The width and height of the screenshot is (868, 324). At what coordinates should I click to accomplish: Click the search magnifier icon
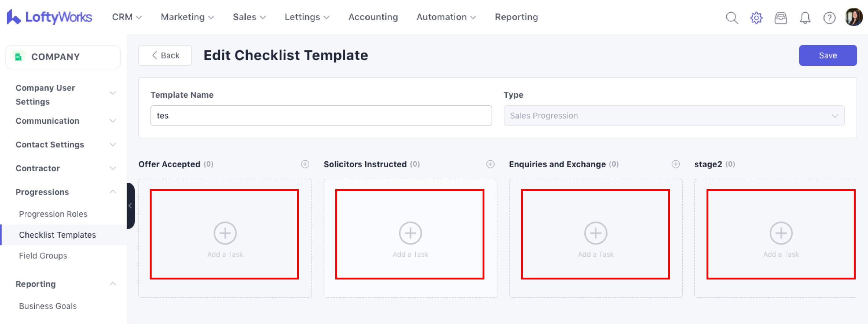point(732,18)
